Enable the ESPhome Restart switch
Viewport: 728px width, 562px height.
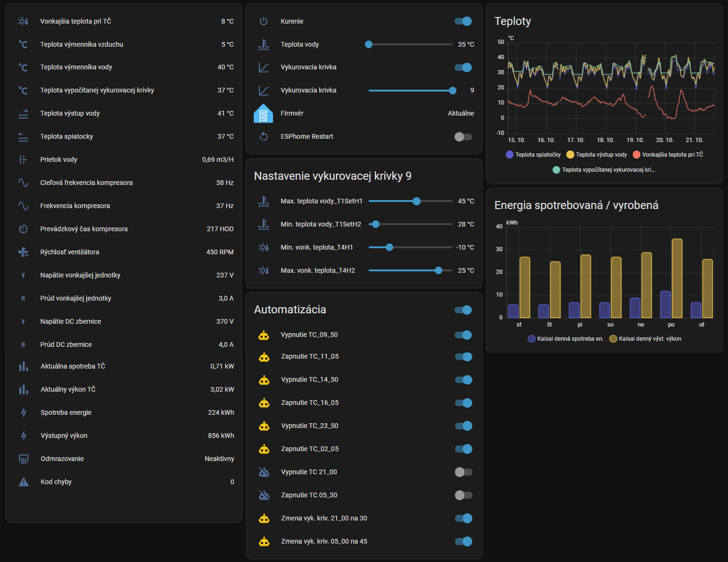[x=463, y=137]
